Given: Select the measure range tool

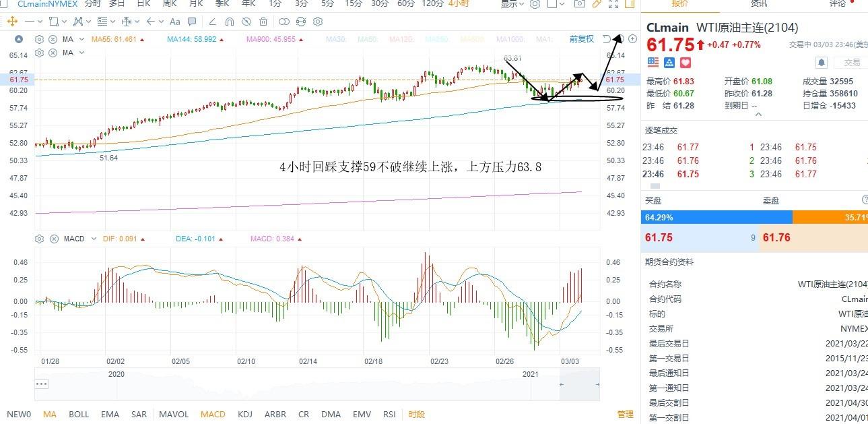Looking at the screenshot, I should (x=126, y=21).
